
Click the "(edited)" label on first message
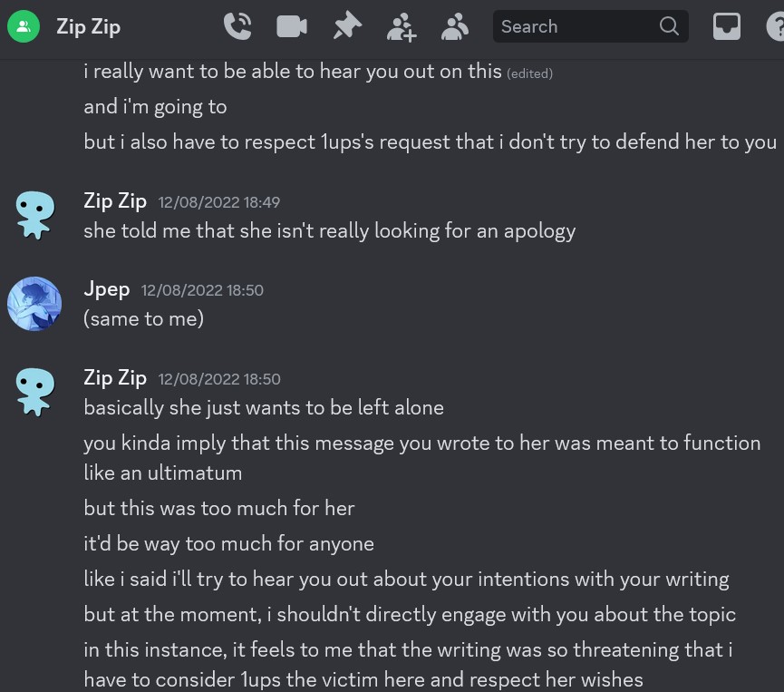[x=530, y=73]
